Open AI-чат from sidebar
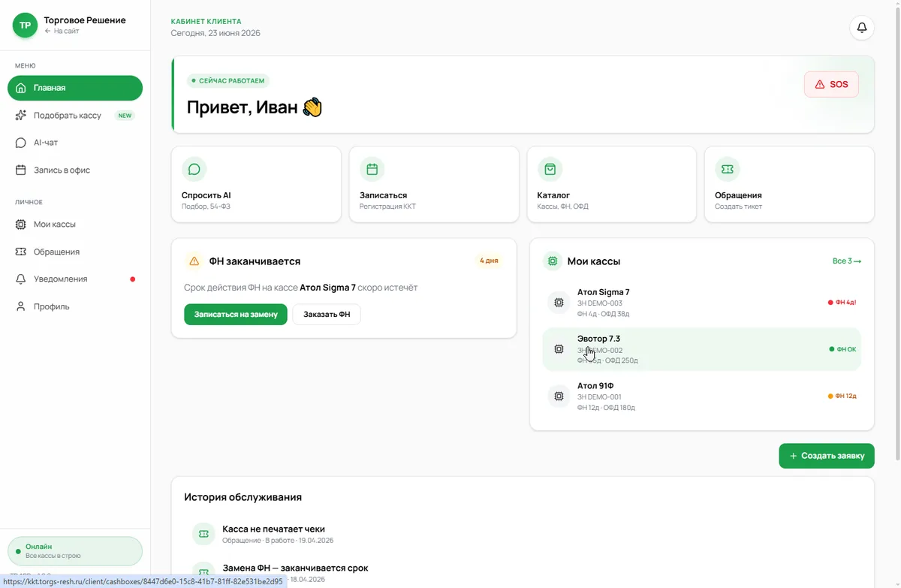The height and width of the screenshot is (588, 901). click(x=75, y=143)
